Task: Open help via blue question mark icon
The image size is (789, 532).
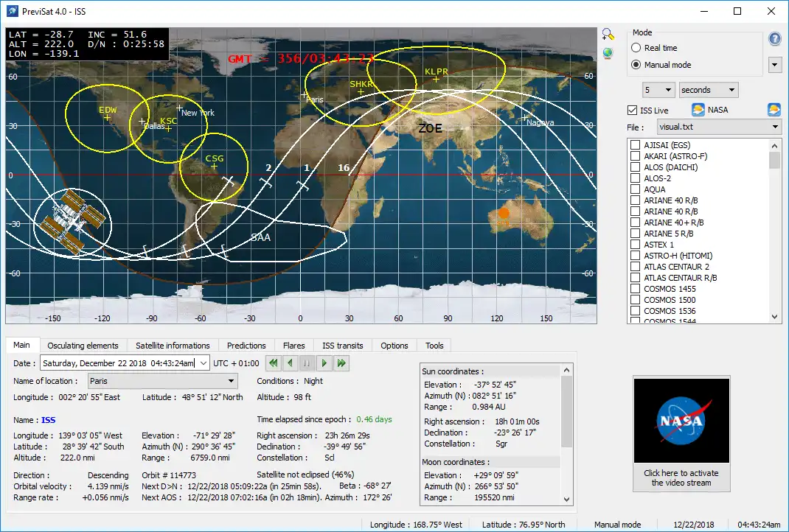Action: click(774, 40)
